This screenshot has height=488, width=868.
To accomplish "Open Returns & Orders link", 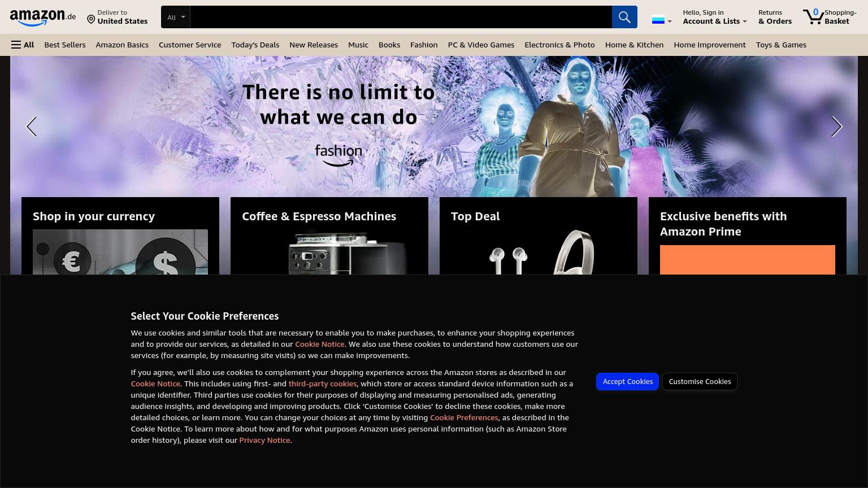I will [x=775, y=17].
